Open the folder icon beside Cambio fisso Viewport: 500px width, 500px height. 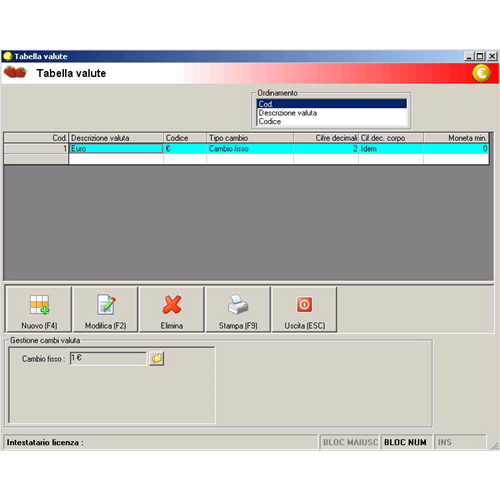click(x=156, y=359)
